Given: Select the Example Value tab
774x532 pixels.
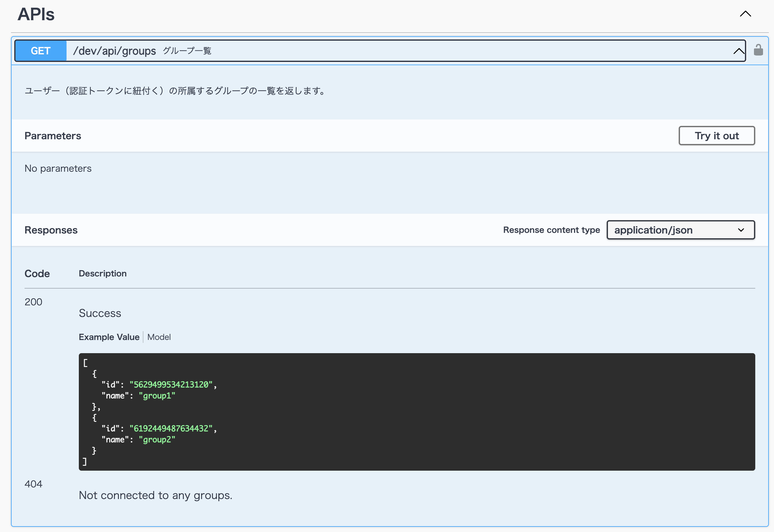Looking at the screenshot, I should [109, 337].
